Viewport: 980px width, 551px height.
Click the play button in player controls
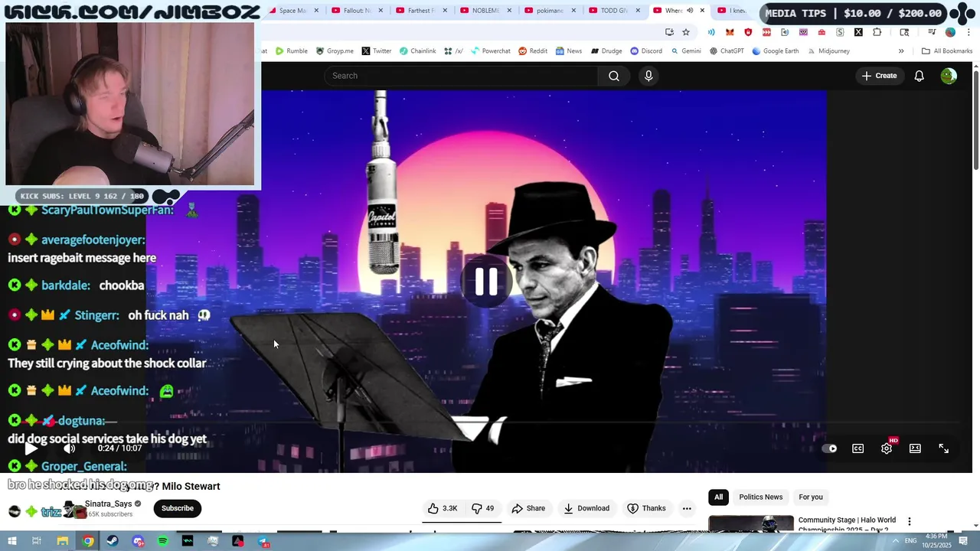[x=31, y=448]
